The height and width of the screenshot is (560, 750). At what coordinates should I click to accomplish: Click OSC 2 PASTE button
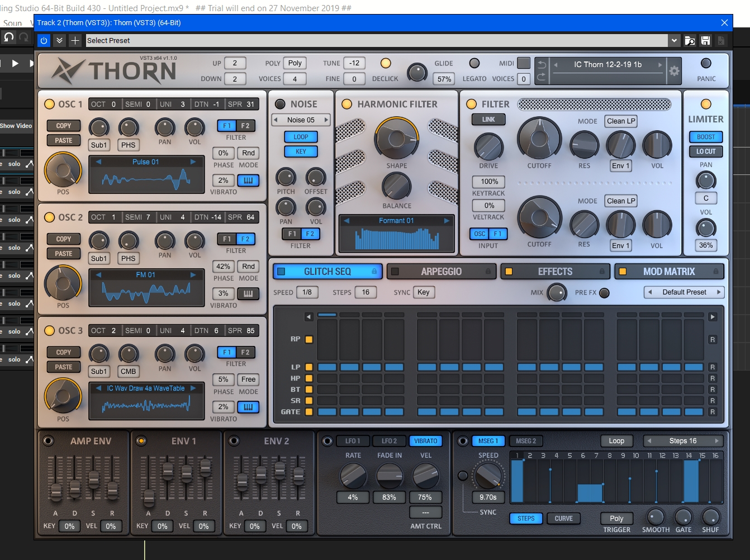tap(64, 254)
